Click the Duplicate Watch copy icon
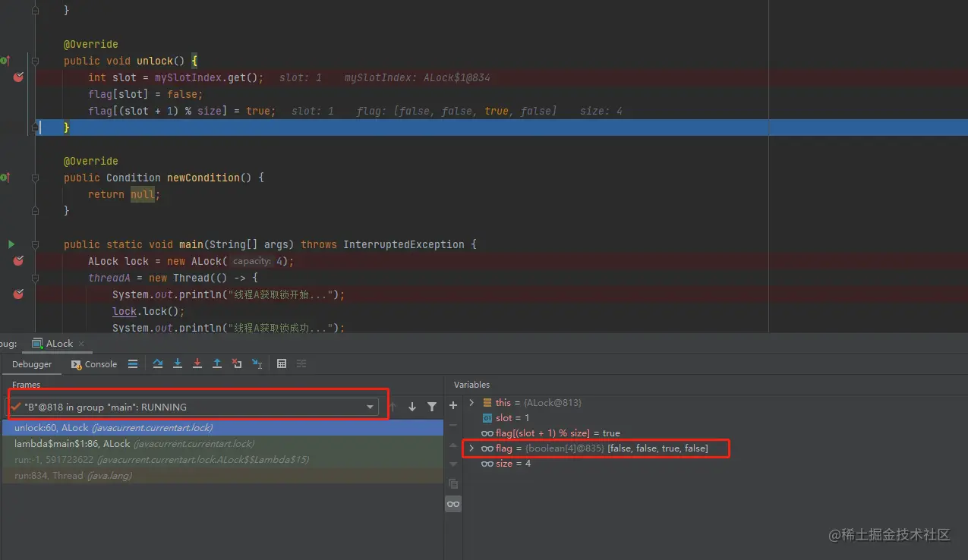 453,484
